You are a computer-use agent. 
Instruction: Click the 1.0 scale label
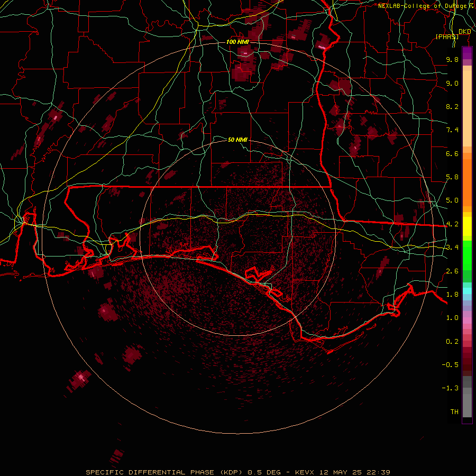click(452, 318)
